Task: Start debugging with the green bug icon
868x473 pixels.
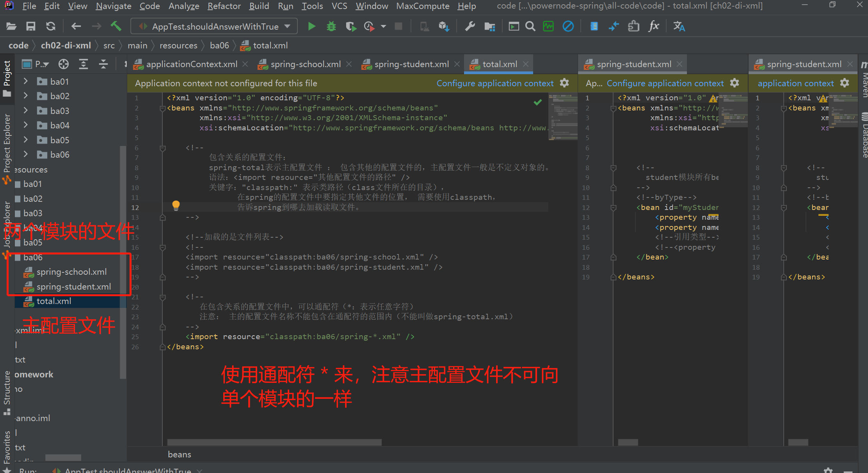Action: (x=331, y=27)
